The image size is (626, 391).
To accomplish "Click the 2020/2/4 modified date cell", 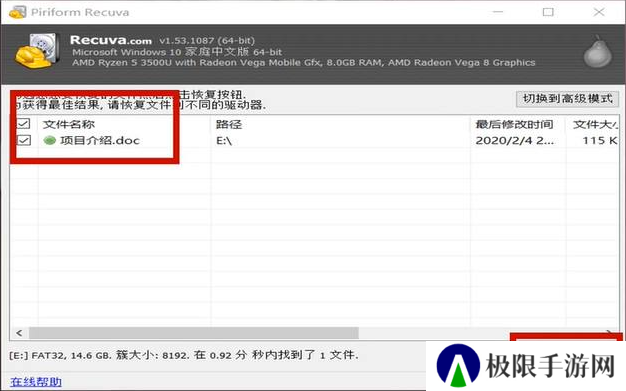I will pos(515,141).
